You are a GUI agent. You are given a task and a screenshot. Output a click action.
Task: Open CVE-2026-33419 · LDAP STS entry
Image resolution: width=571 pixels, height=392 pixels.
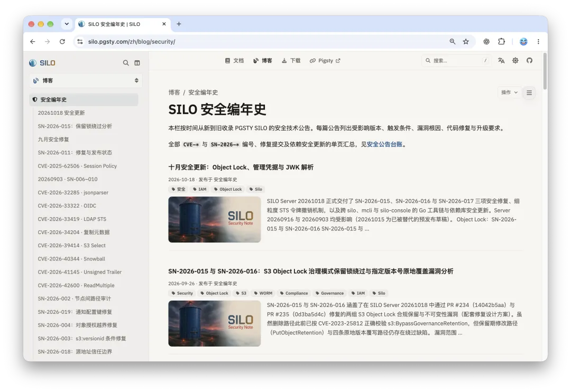[72, 219]
